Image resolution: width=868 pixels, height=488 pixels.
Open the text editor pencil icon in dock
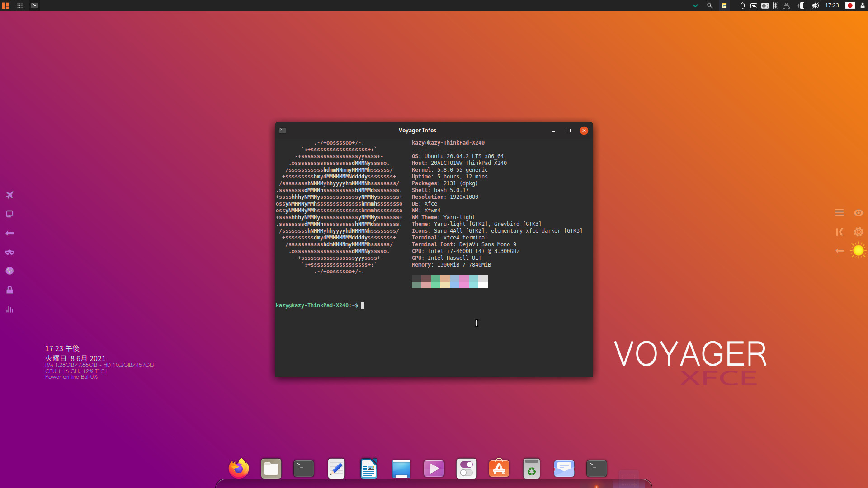[x=336, y=469]
